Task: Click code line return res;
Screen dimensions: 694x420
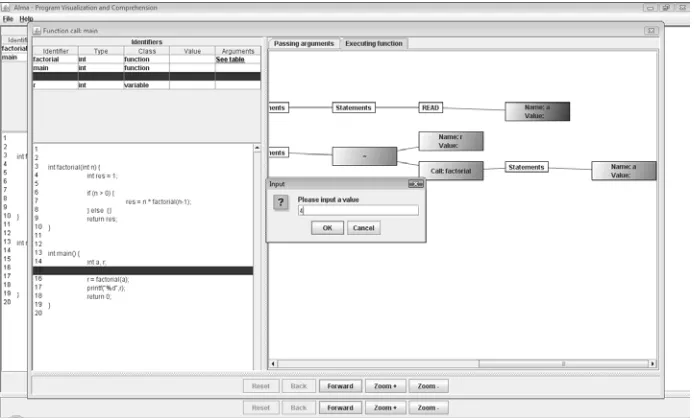Action: coord(102,219)
